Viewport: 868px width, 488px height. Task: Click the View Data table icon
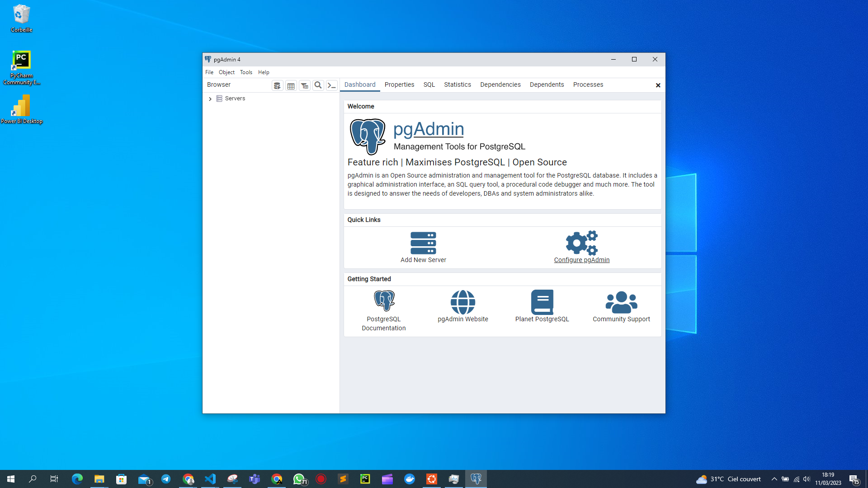point(291,85)
